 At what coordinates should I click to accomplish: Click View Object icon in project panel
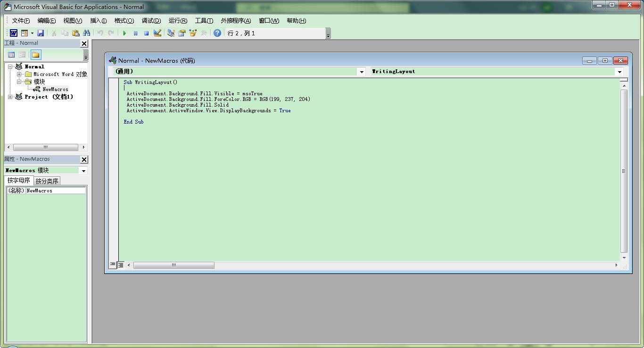[x=22, y=55]
